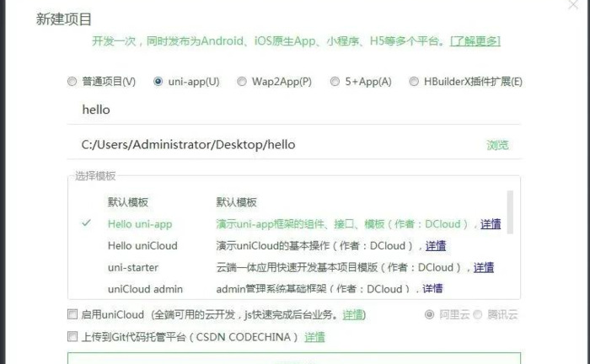Select HBuilderX插件扩展(E) option
Viewport: 590px width, 364px height.
[414, 82]
